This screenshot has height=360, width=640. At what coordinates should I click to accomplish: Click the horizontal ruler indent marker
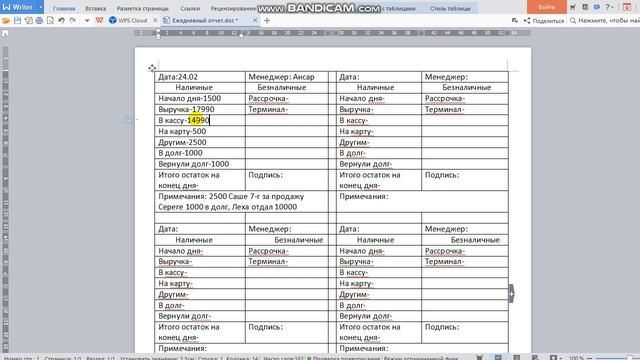coord(158,33)
